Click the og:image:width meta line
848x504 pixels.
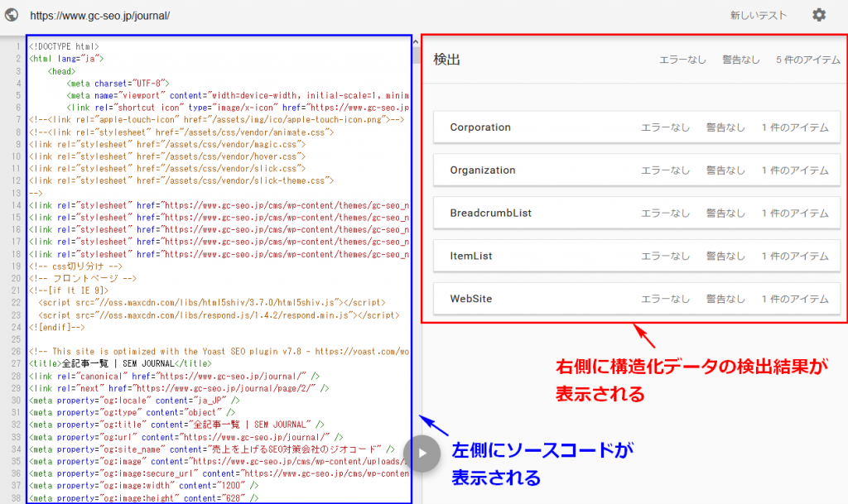pyautogui.click(x=144, y=486)
